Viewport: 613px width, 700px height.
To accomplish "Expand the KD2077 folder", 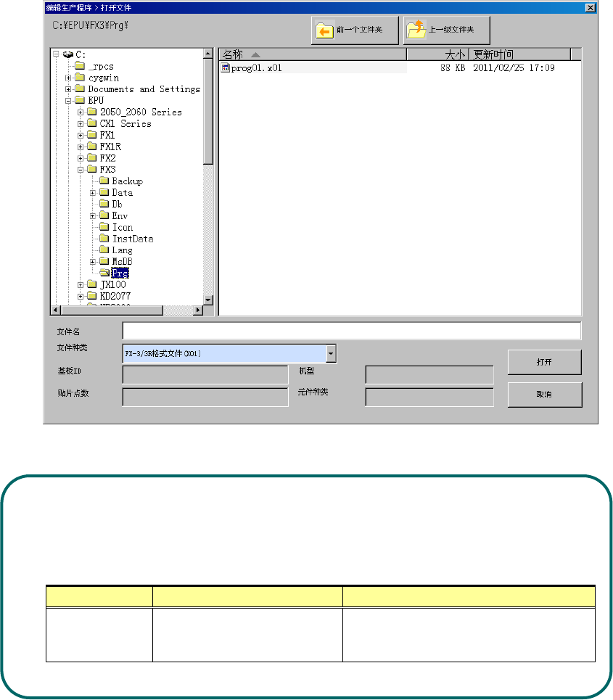I will pos(81,297).
